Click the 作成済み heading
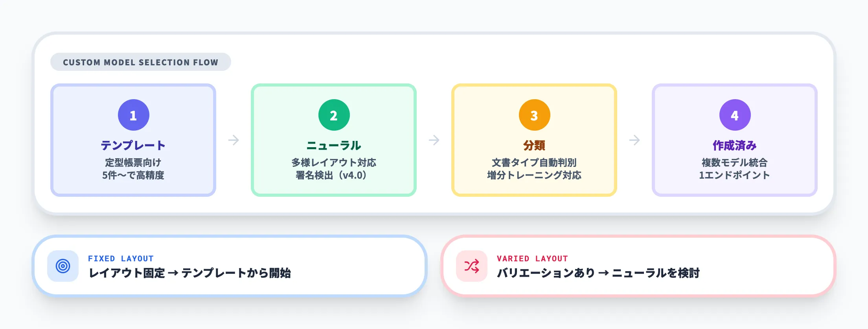This screenshot has height=329, width=868. pos(735,145)
